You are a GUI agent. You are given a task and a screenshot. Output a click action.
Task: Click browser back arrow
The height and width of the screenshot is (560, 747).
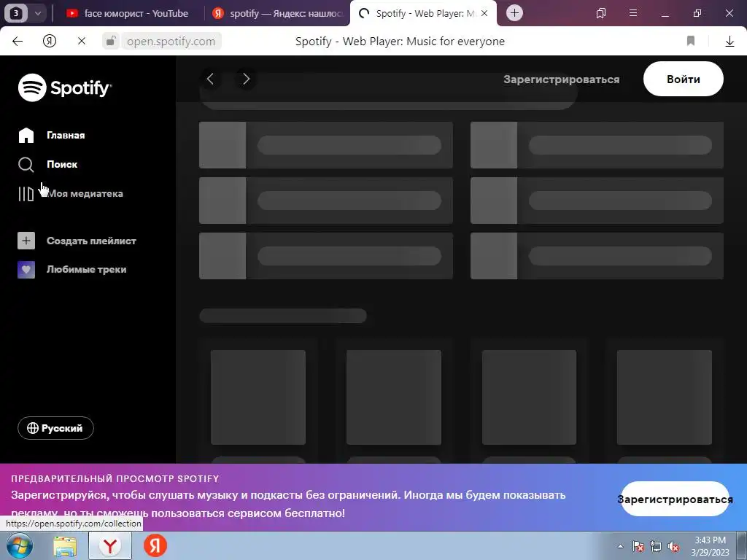click(18, 42)
